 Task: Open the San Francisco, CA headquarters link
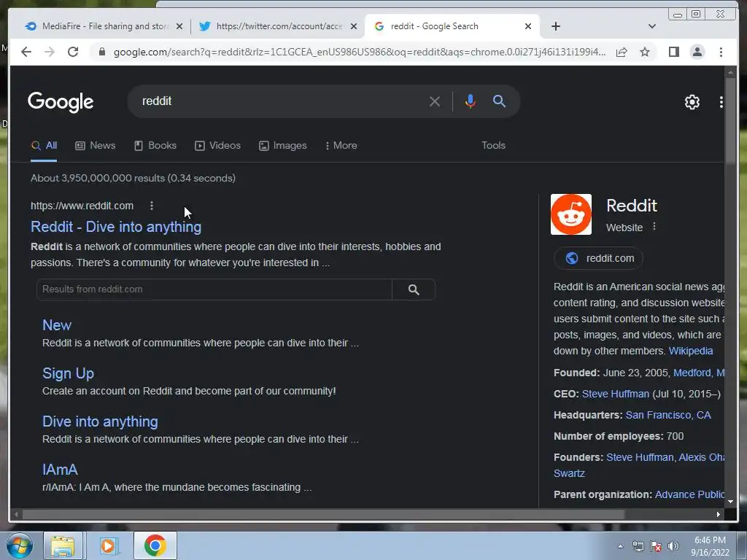(x=668, y=415)
